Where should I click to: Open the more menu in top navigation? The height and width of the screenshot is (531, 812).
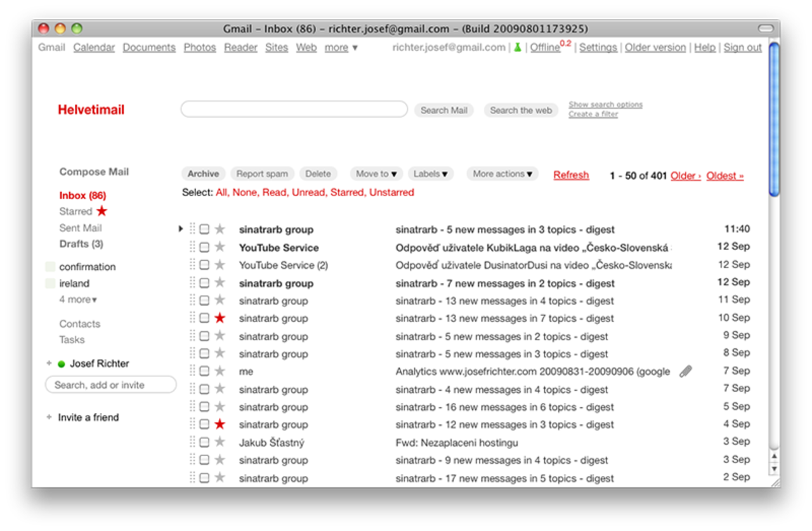341,47
